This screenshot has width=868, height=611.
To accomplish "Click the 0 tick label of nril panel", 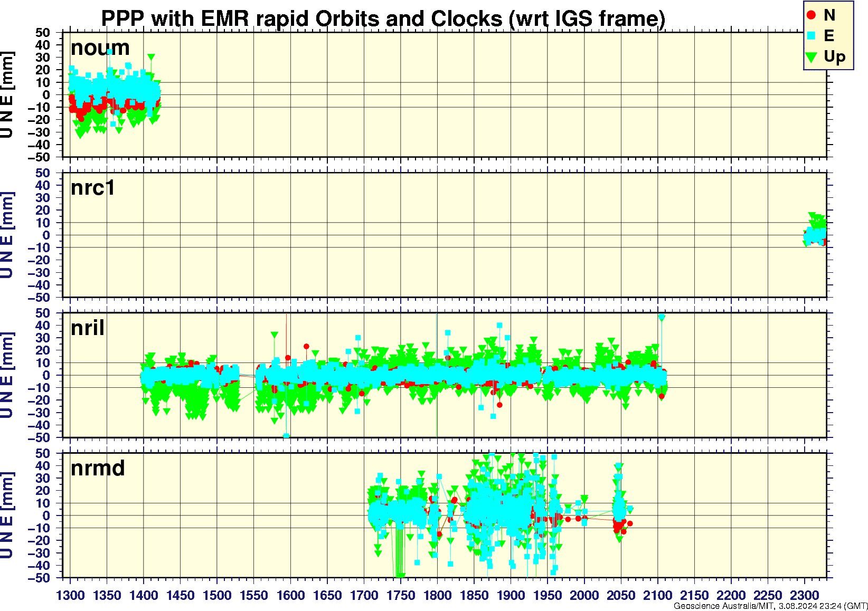I will (x=47, y=376).
